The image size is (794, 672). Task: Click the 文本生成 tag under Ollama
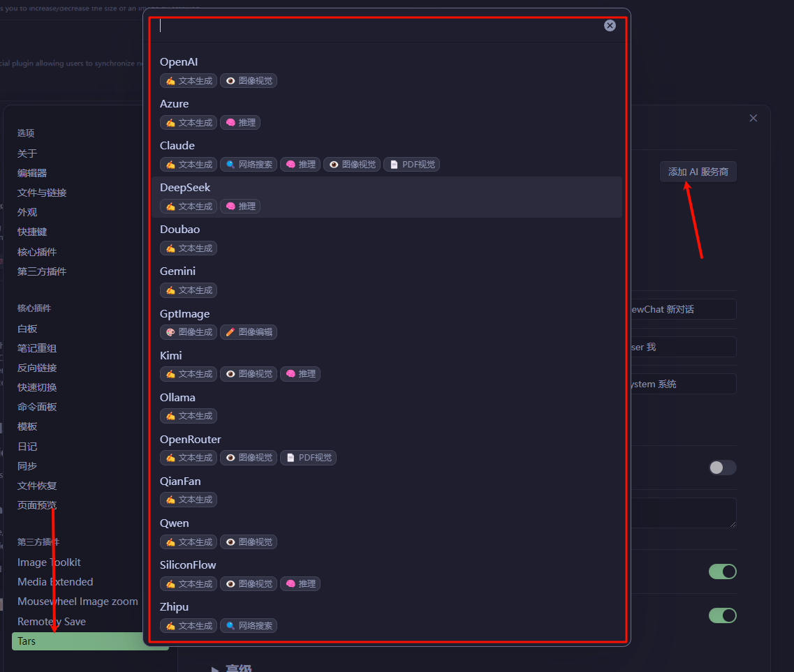point(189,416)
